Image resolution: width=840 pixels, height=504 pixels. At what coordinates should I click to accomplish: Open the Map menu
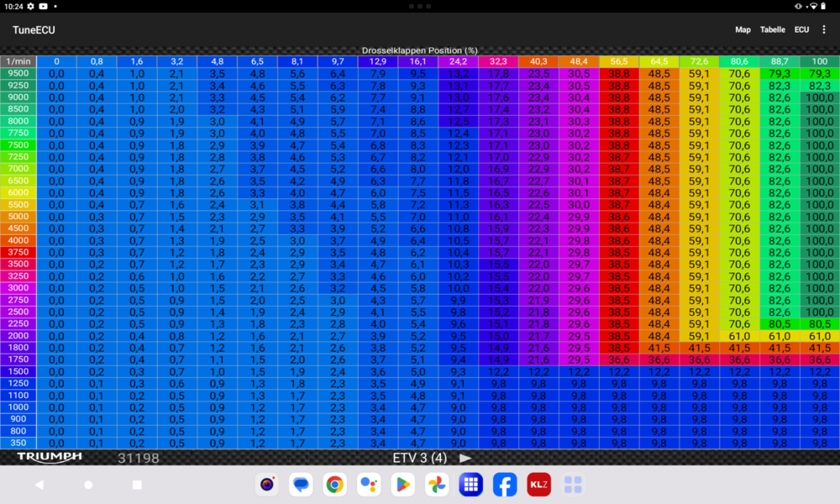(743, 29)
